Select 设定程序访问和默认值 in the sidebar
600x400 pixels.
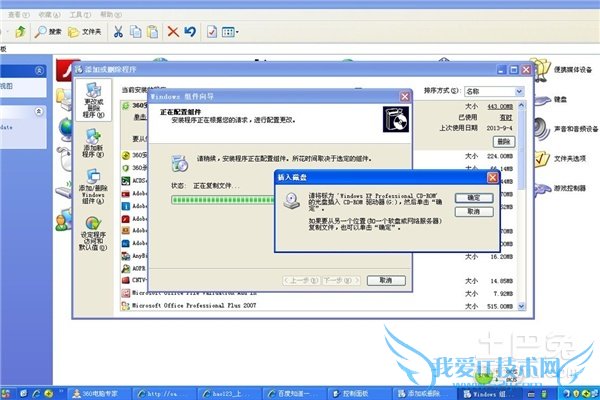(93, 234)
